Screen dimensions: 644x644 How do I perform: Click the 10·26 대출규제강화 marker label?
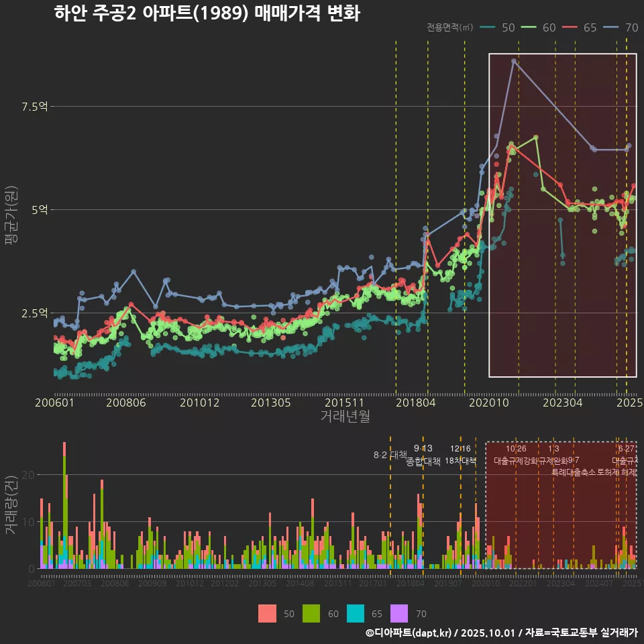click(x=515, y=455)
